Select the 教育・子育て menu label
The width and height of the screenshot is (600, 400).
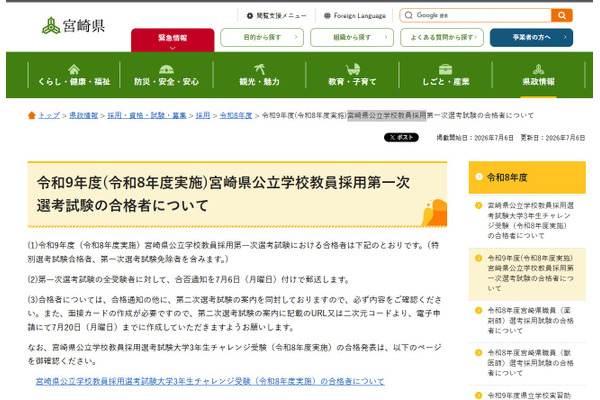(x=352, y=82)
